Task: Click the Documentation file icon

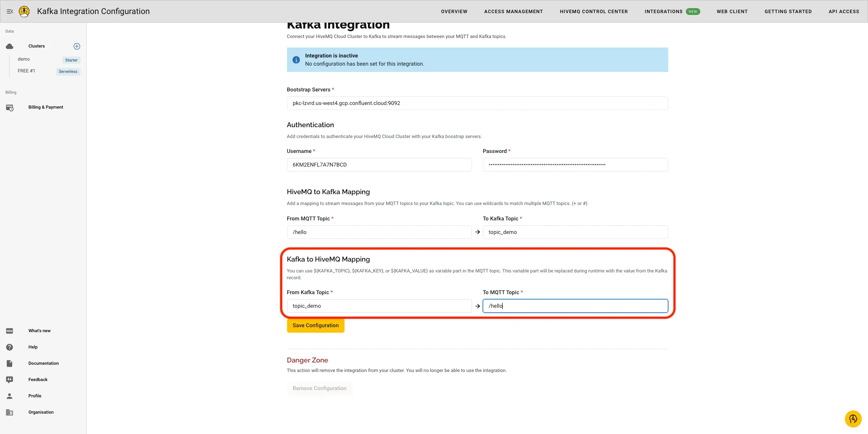Action: (9, 363)
